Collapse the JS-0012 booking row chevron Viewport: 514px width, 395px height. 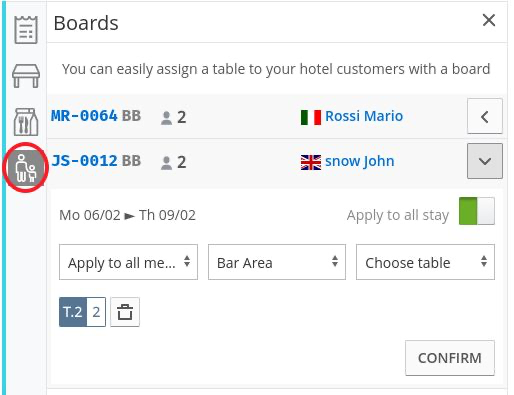click(485, 161)
